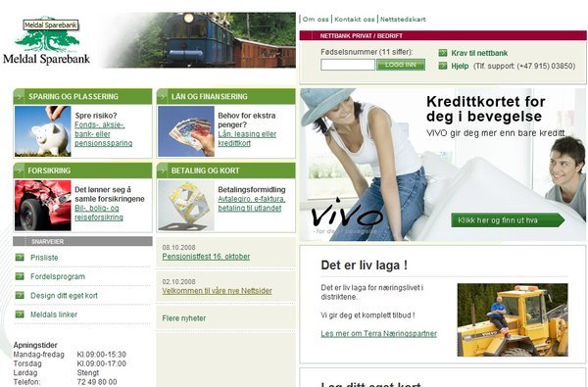The width and height of the screenshot is (588, 387).
Task: Click the Torsdag Kl.09:00-17:00 opening hours row
Action: coord(70,363)
